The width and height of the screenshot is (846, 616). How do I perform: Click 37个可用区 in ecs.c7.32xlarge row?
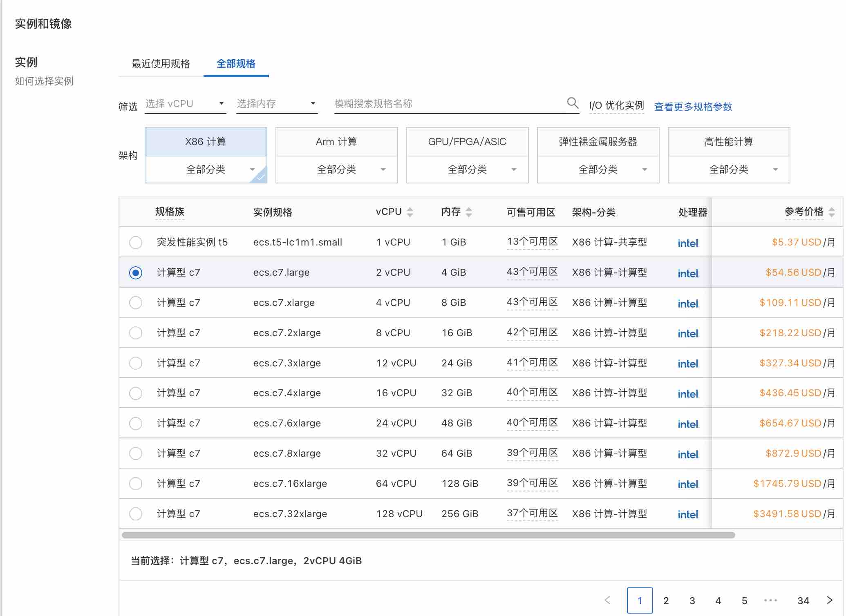[533, 513]
